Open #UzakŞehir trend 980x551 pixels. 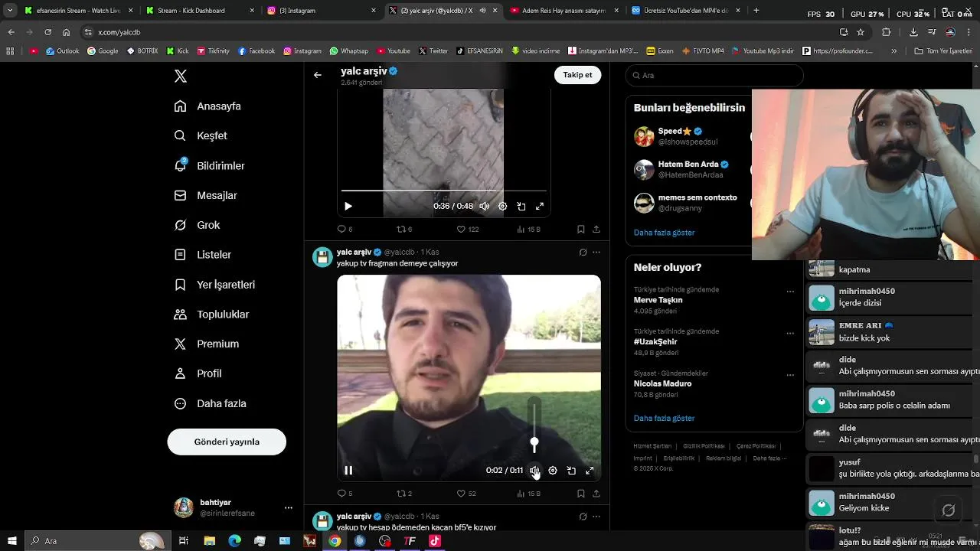click(x=655, y=341)
